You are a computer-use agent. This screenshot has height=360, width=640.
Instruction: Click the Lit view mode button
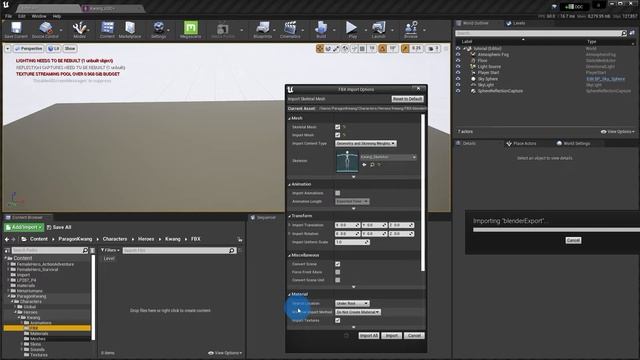tap(53, 49)
